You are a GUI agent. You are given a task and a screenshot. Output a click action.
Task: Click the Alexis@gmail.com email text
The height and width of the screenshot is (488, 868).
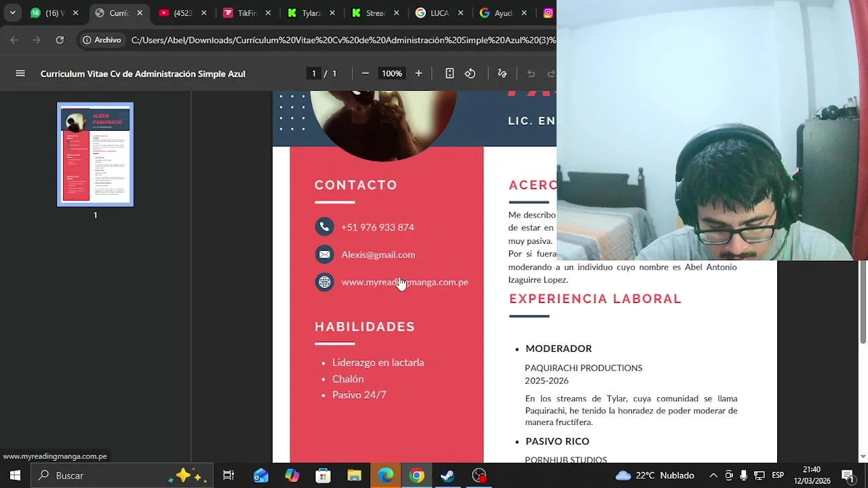pyautogui.click(x=378, y=255)
